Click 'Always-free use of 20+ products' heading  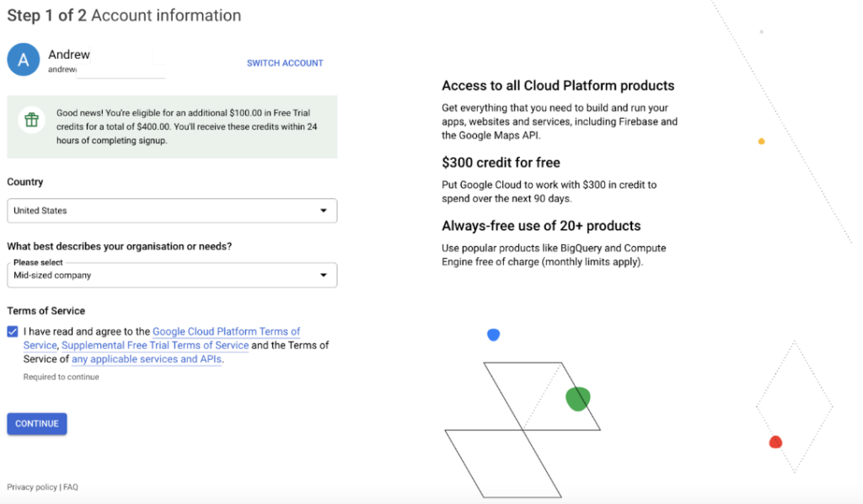[x=541, y=226]
